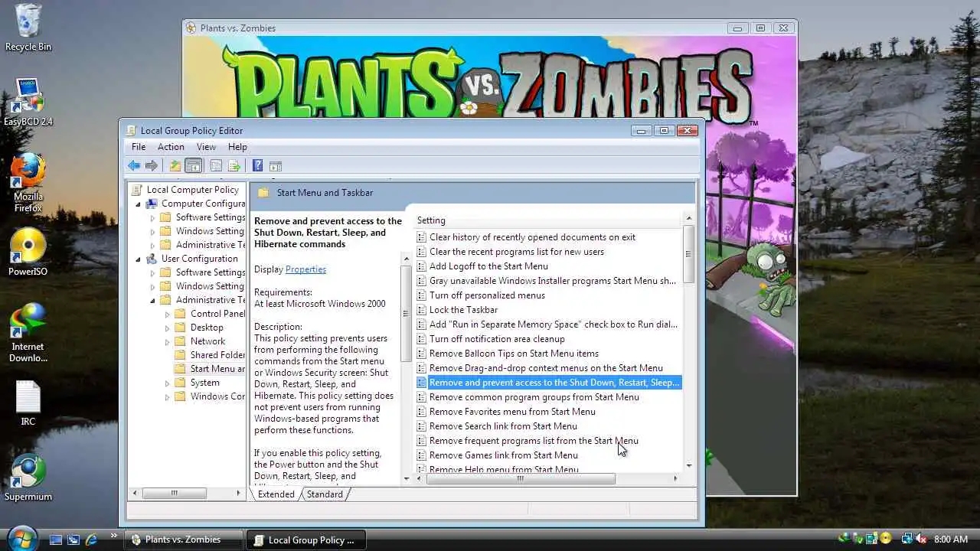Select "Remove common program groups from Start Menu"
The image size is (980, 551).
[x=534, y=397]
